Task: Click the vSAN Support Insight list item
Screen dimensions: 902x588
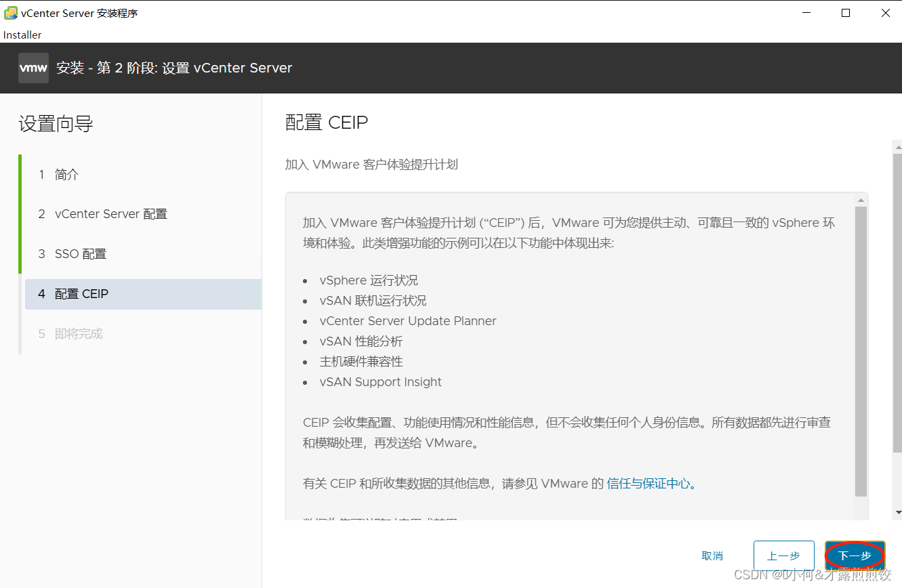Action: [380, 382]
